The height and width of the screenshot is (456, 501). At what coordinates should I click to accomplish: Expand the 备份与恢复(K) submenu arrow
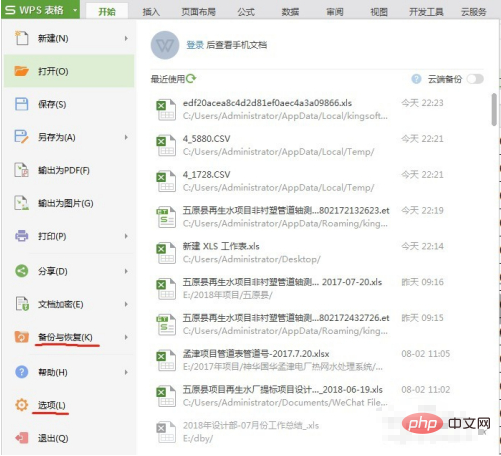tap(126, 337)
